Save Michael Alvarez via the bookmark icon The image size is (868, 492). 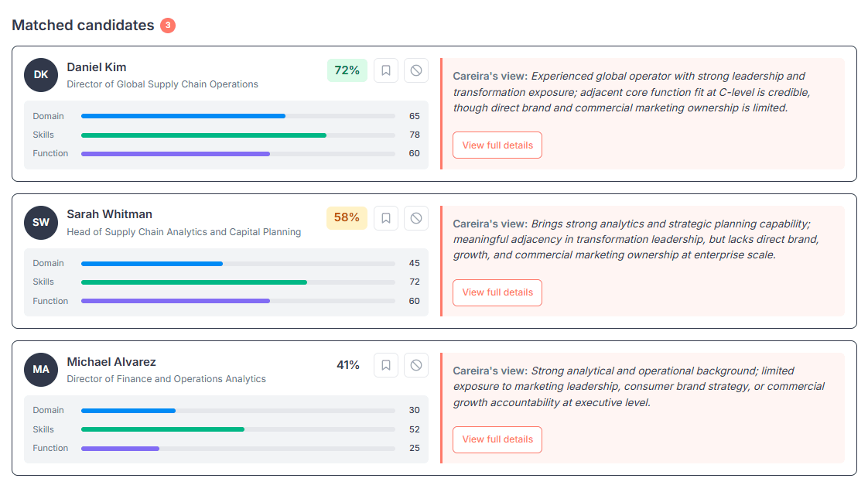(x=385, y=364)
